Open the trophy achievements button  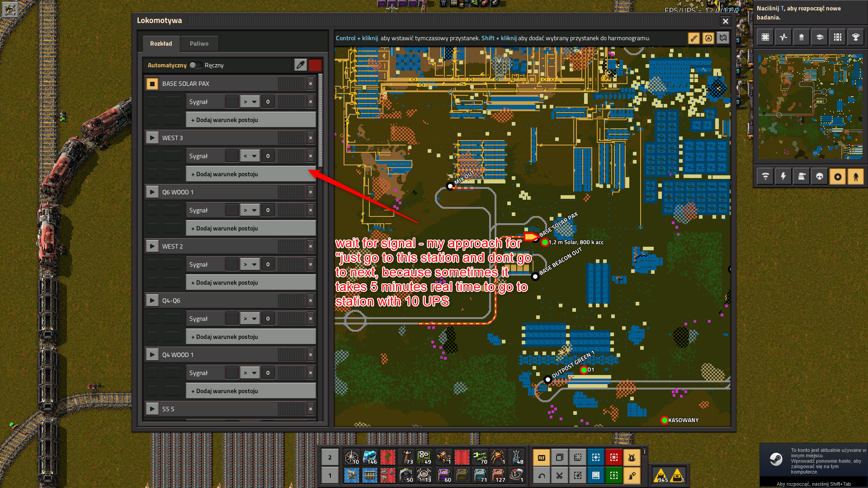(x=856, y=37)
